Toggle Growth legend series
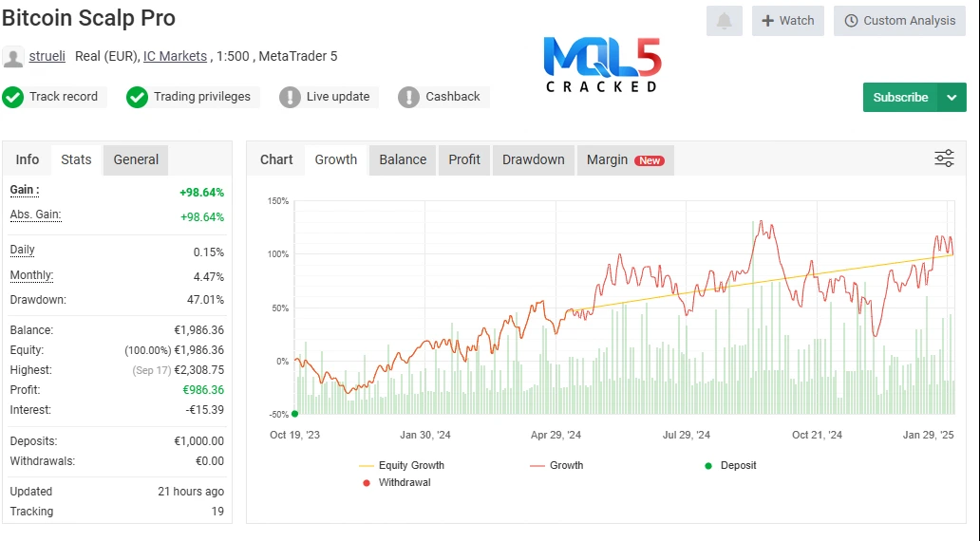 point(556,465)
